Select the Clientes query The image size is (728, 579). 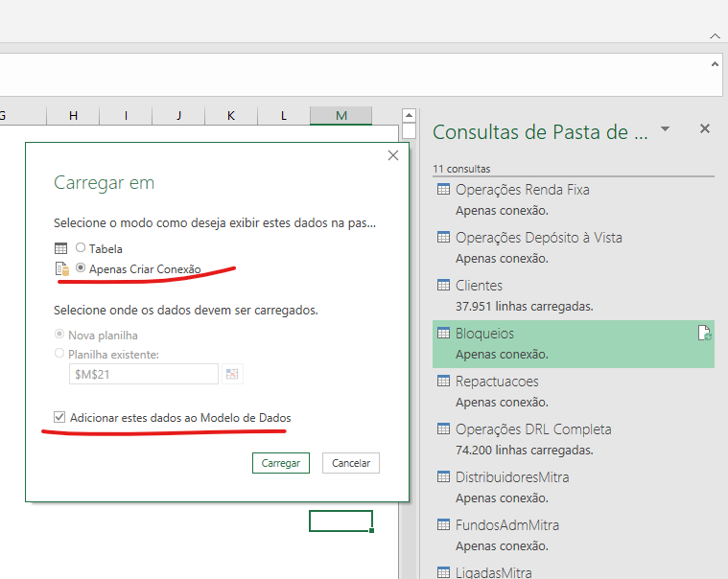coord(573,295)
